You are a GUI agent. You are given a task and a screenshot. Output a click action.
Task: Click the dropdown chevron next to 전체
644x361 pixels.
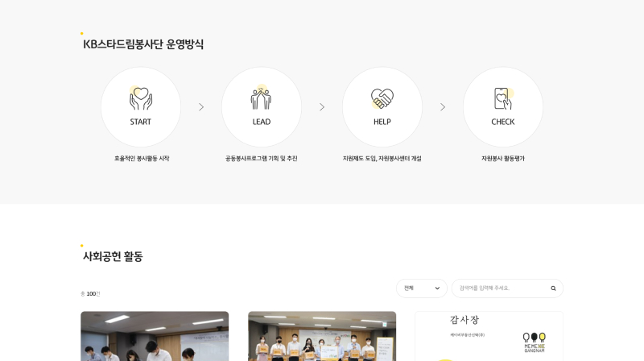(x=437, y=288)
